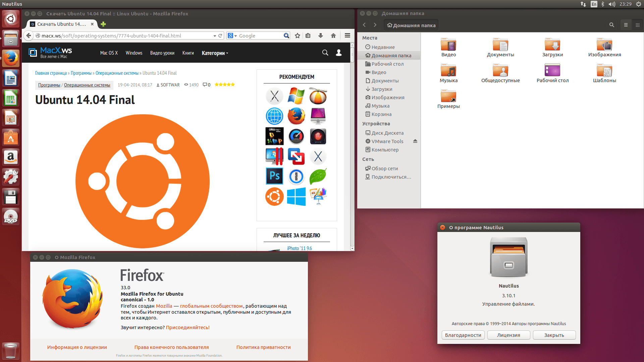Switch Nautilus to grid view
The height and width of the screenshot is (362, 644).
637,25
